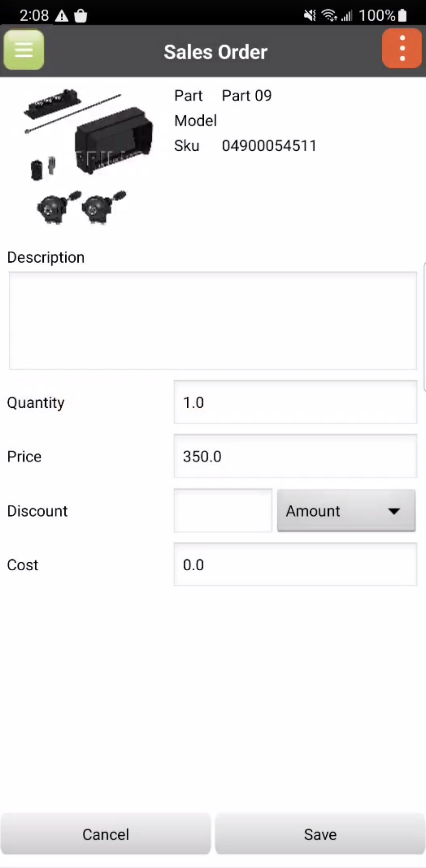Tap the Part 09 name text
426x868 pixels.
coord(246,96)
